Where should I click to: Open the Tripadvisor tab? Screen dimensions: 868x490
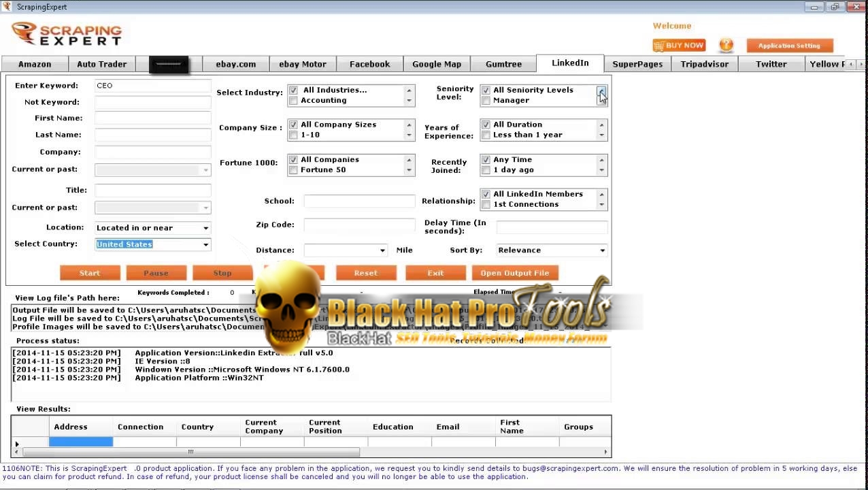pyautogui.click(x=705, y=64)
